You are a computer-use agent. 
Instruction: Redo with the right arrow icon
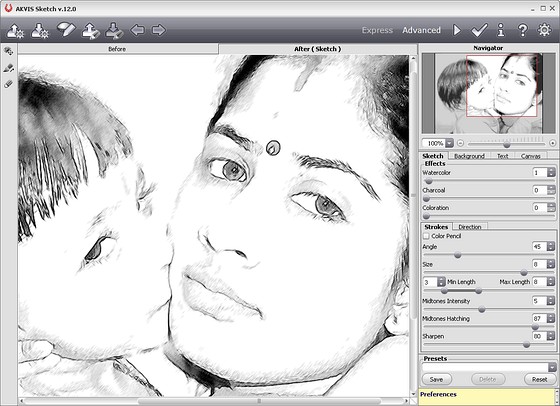coord(159,30)
